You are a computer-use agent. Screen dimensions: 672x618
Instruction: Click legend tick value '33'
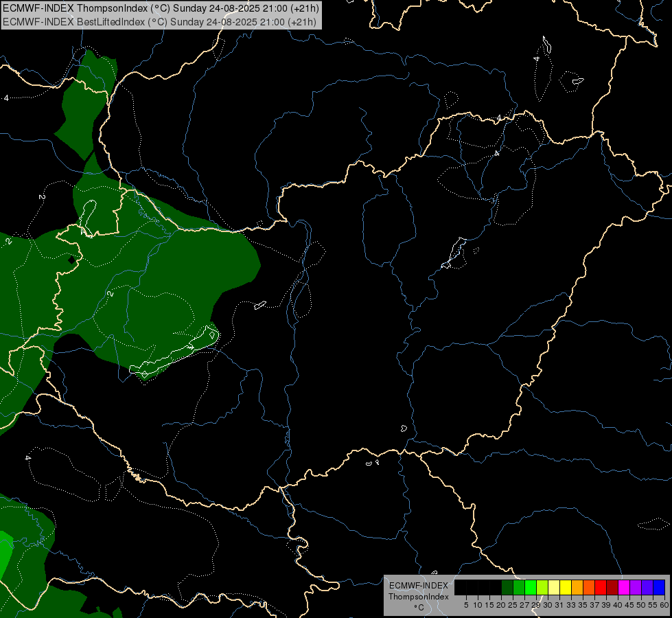(x=571, y=605)
